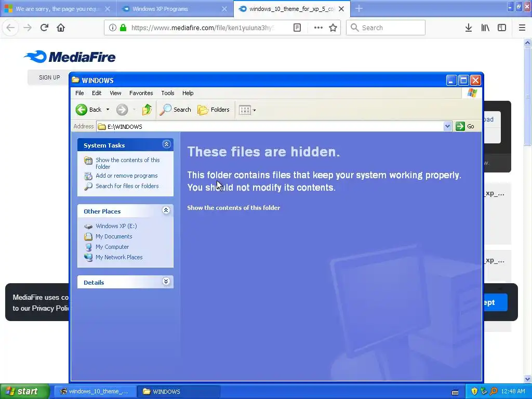Open My Computer in Other Places
The height and width of the screenshot is (399, 532).
[x=112, y=247]
